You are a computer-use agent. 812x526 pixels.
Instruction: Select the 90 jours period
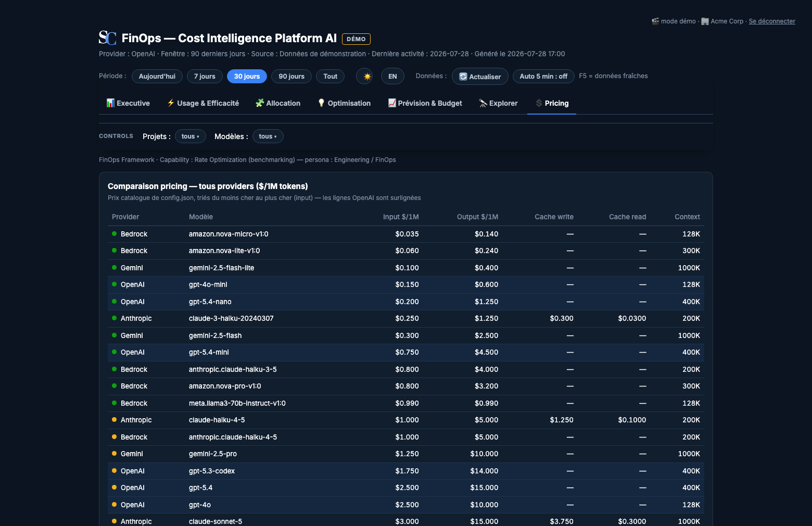291,76
